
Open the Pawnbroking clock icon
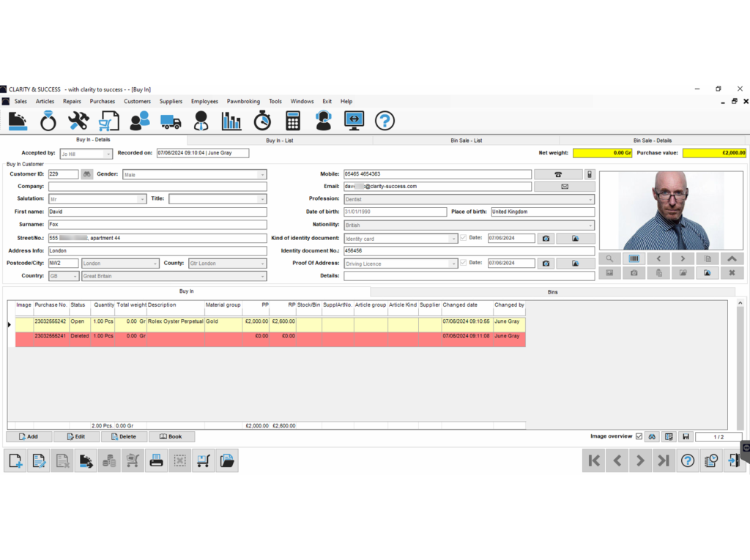[261, 121]
